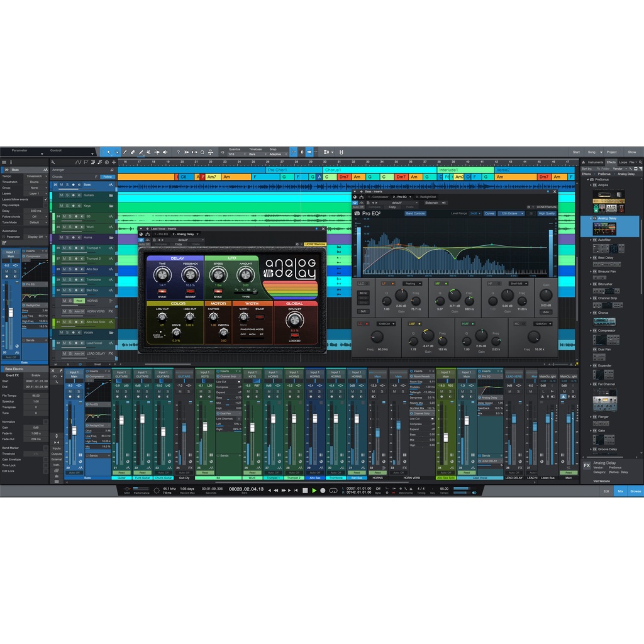Mute the Bass track
This screenshot has height=644, width=644.
click(60, 185)
